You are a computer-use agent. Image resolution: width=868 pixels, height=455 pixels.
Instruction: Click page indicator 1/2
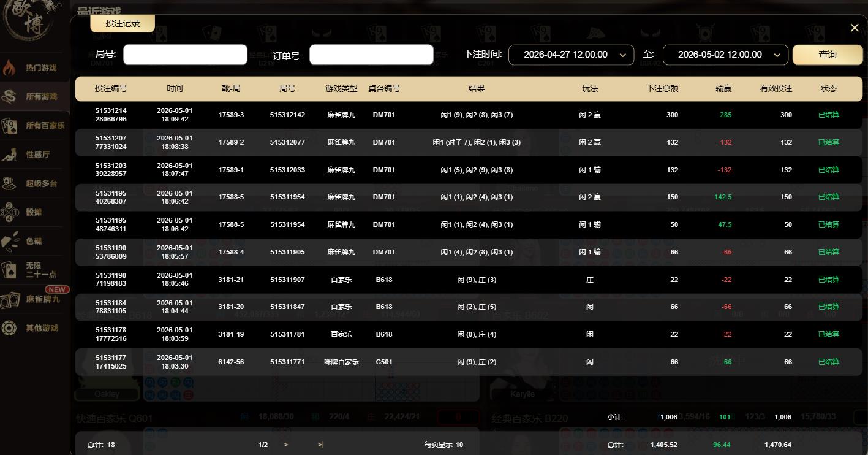pyautogui.click(x=263, y=445)
